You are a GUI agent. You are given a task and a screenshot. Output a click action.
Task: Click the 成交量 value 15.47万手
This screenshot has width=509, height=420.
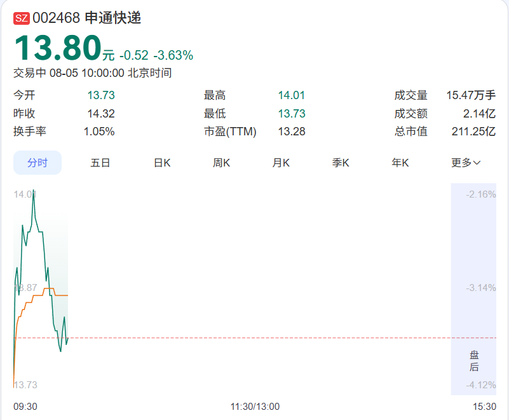[x=471, y=95]
